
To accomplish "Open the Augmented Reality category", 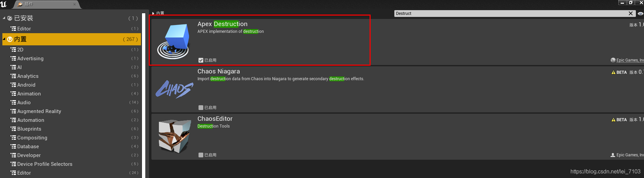I will (x=71, y=111).
